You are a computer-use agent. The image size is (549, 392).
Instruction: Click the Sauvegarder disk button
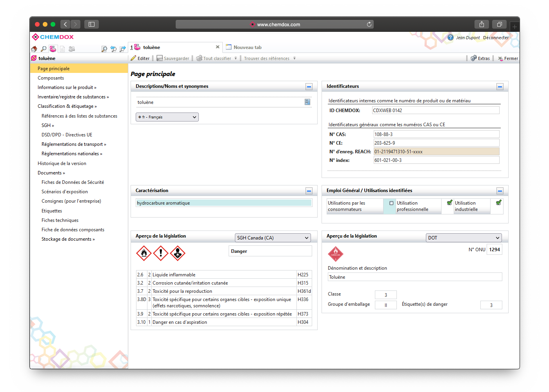[173, 58]
